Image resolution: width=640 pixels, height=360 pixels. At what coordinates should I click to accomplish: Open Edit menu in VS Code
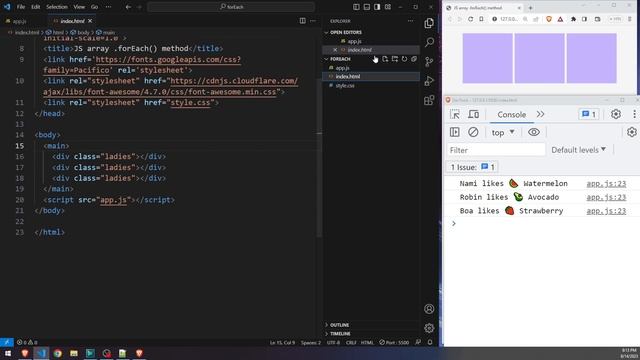tap(36, 7)
